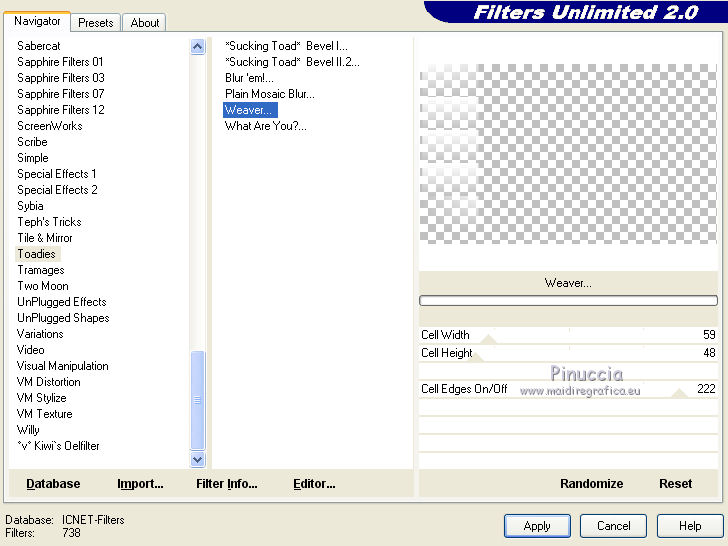Open the Presets tab
The height and width of the screenshot is (546, 728).
pos(96,23)
